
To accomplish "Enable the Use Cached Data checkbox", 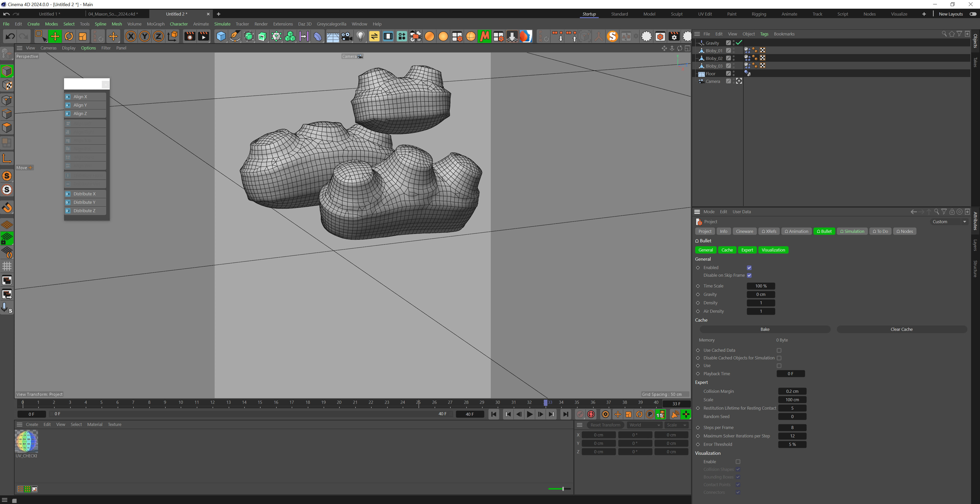I will point(779,350).
